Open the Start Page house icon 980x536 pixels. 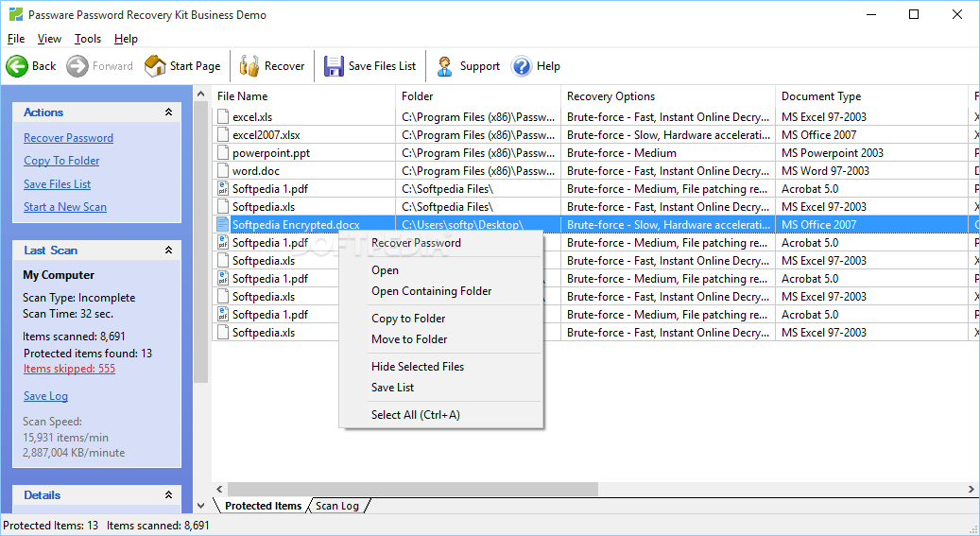point(155,65)
